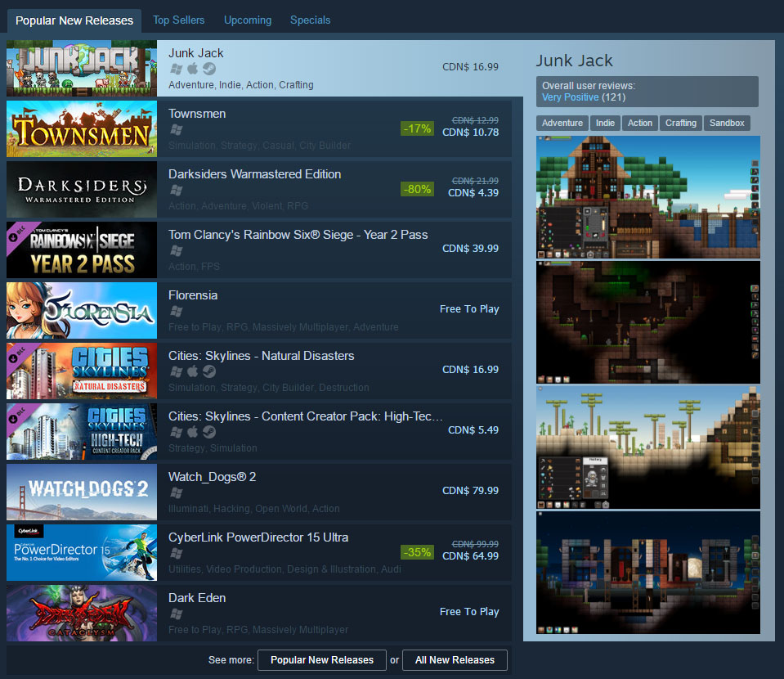The height and width of the screenshot is (679, 784).
Task: Open PowerDirector 15 capsule image
Action: coord(82,552)
